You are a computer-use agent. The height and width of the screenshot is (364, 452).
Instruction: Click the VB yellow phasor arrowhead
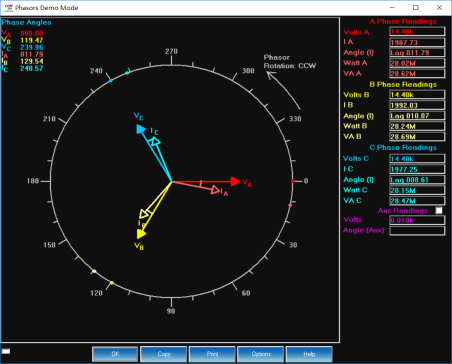point(141,234)
